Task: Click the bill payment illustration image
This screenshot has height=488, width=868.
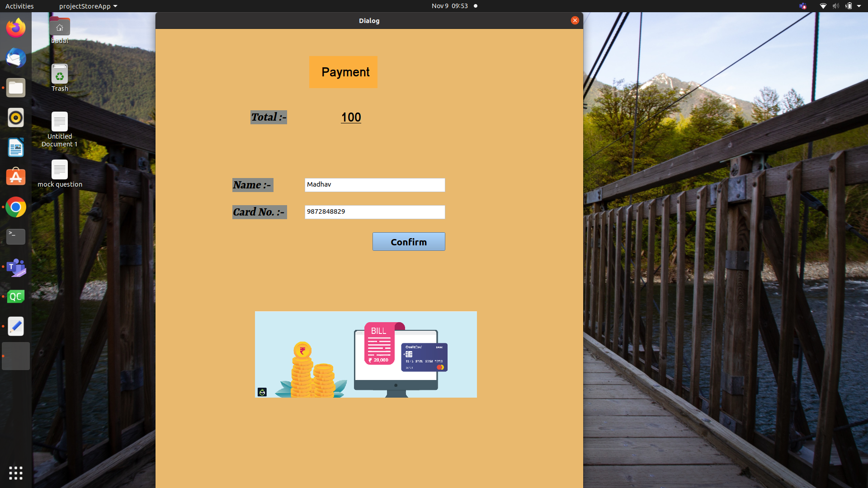Action: [x=365, y=354]
